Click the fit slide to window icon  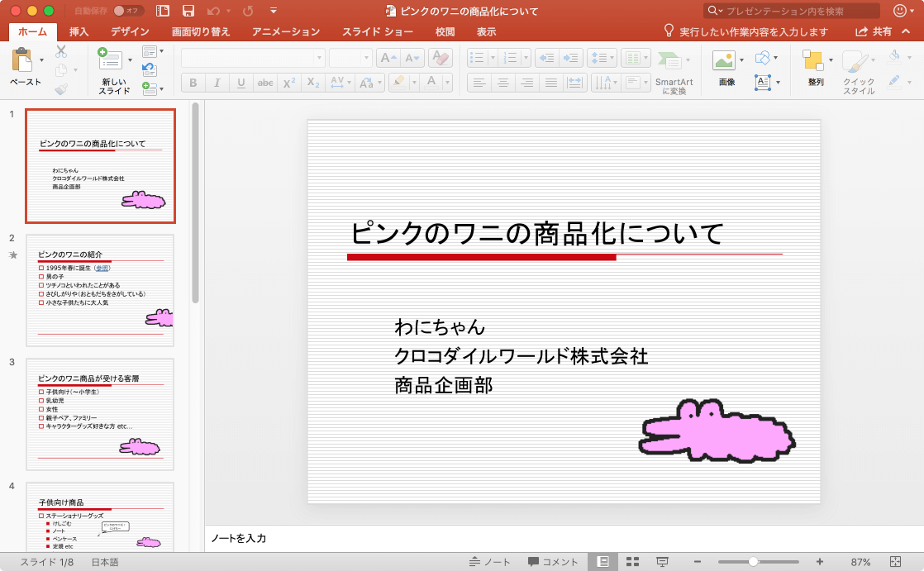pos(895,562)
